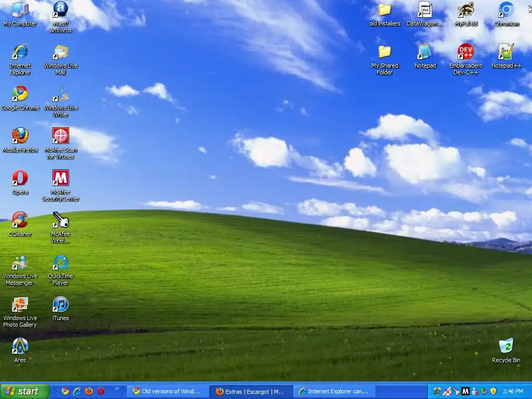Select the Embarcadero Dev-C++ shortcut

[466, 59]
